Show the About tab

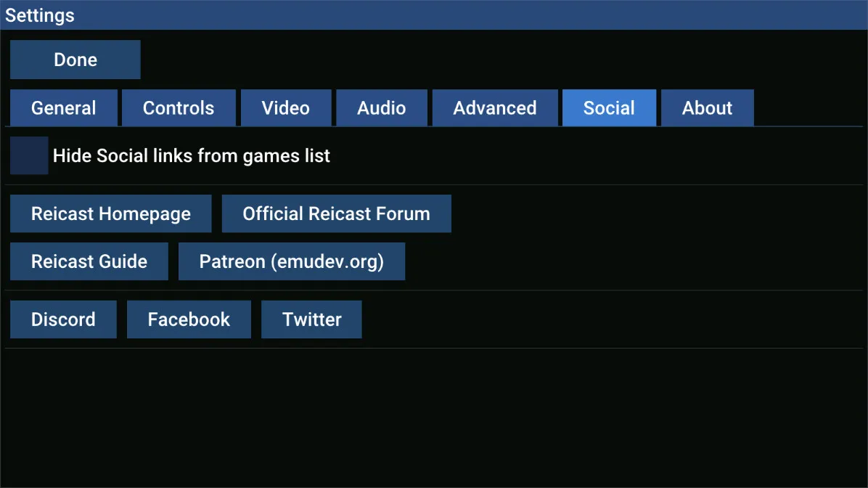click(x=707, y=107)
